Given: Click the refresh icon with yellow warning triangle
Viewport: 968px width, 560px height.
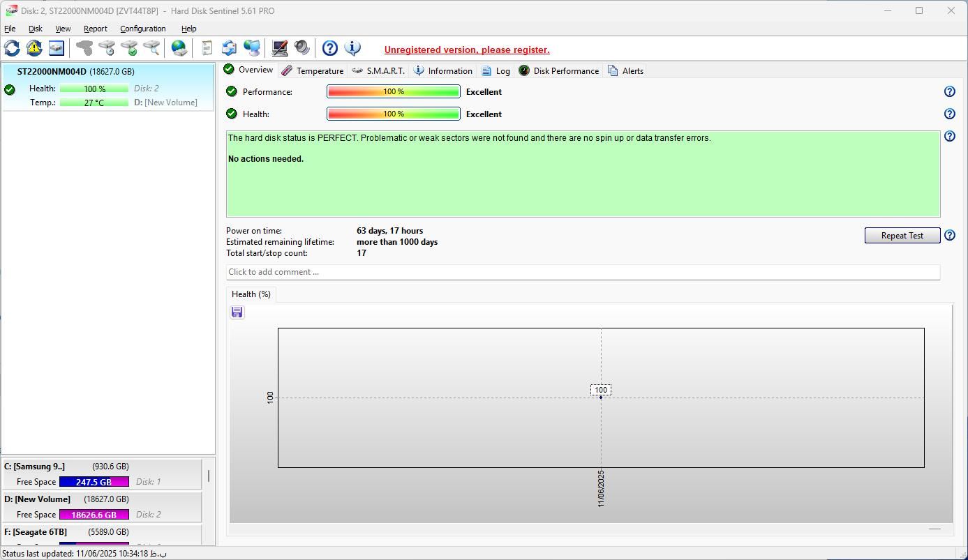Looking at the screenshot, I should click(x=34, y=48).
